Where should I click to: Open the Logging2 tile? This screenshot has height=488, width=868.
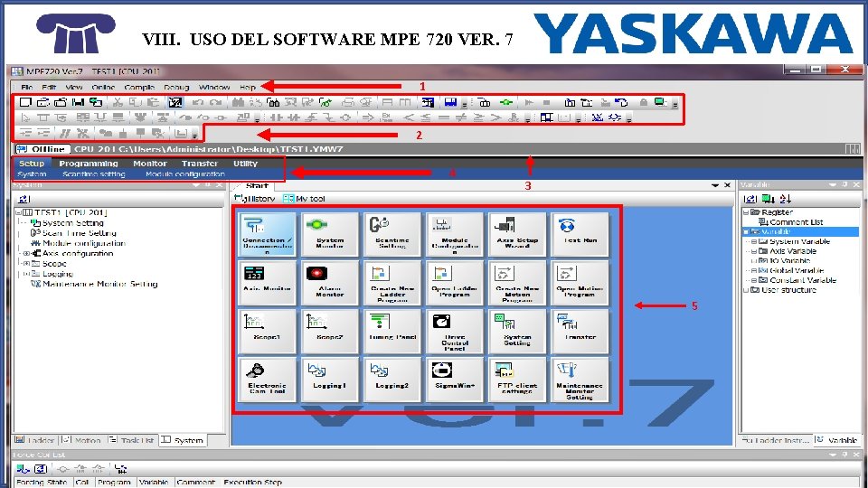(392, 380)
